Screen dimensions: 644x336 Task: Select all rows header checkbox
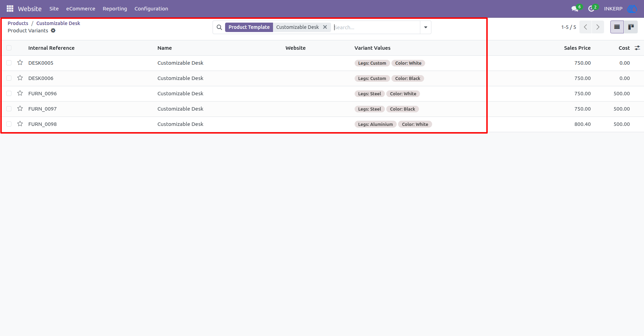click(x=9, y=48)
